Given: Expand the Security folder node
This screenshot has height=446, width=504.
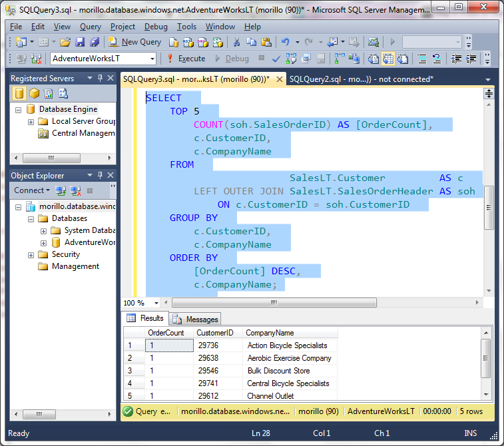Looking at the screenshot, I should point(31,255).
